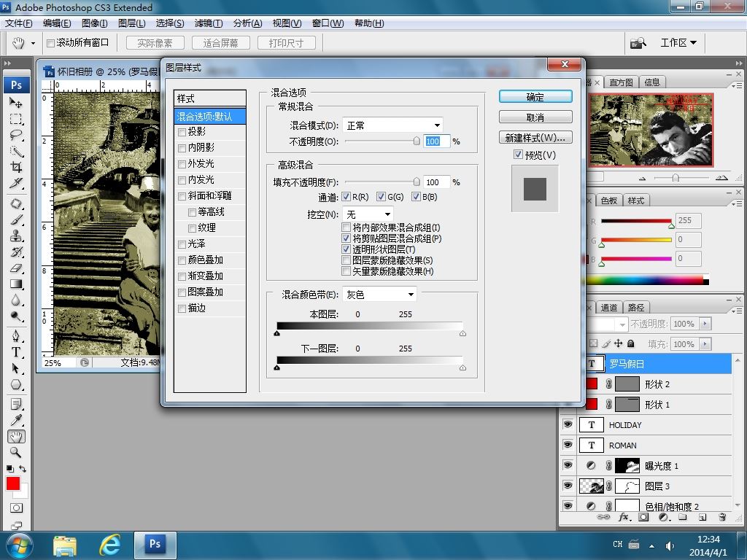
Task: Select the Eraser tool
Action: click(16, 268)
